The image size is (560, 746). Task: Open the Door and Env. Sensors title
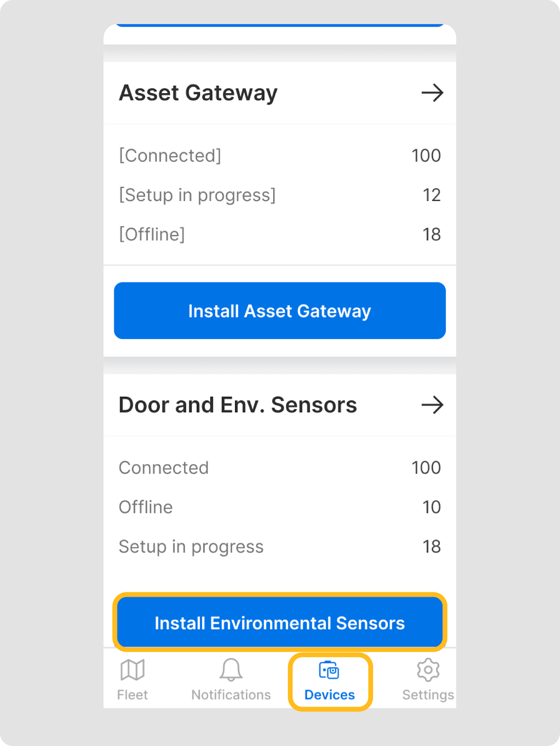pyautogui.click(x=238, y=405)
